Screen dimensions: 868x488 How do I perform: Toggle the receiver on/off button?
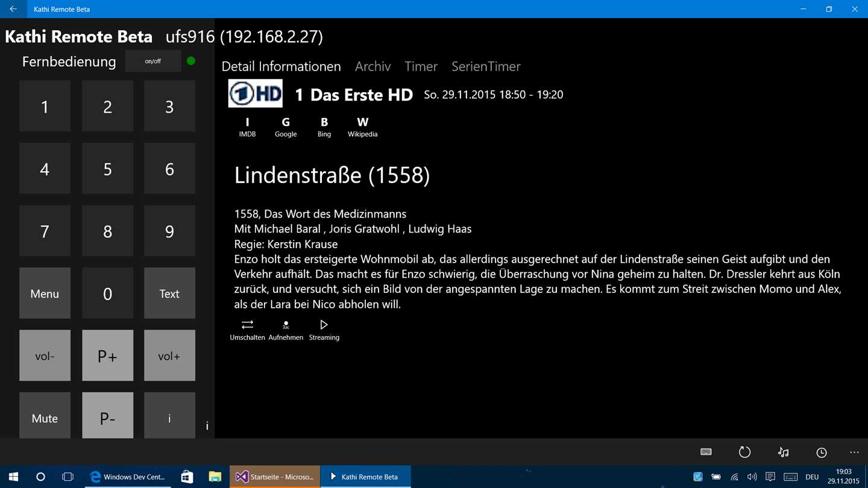click(153, 61)
